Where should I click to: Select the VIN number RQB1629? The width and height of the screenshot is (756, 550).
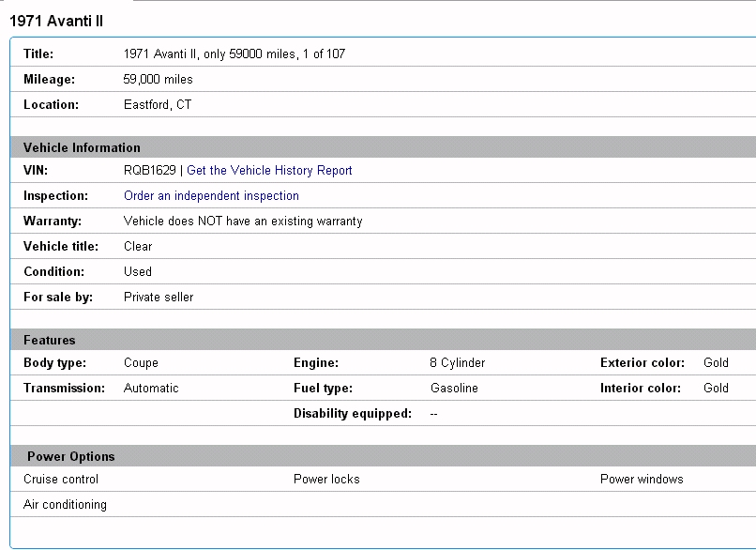tap(149, 171)
